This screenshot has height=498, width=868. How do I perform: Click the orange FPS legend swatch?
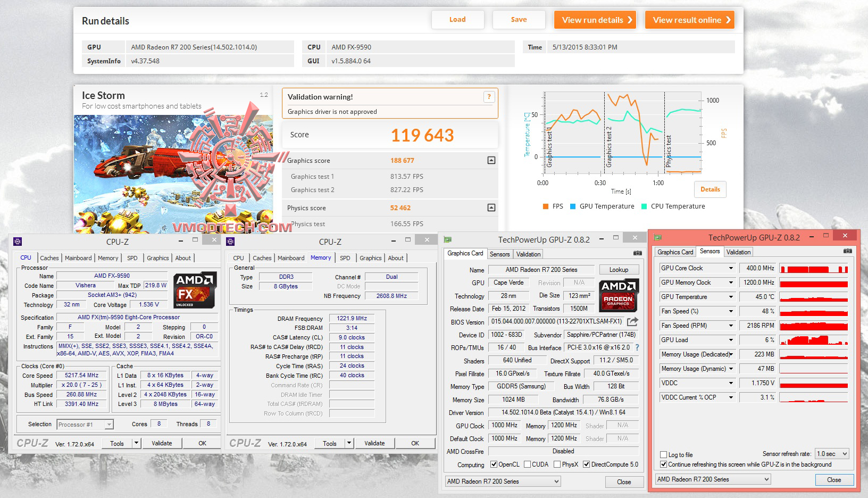coord(546,206)
